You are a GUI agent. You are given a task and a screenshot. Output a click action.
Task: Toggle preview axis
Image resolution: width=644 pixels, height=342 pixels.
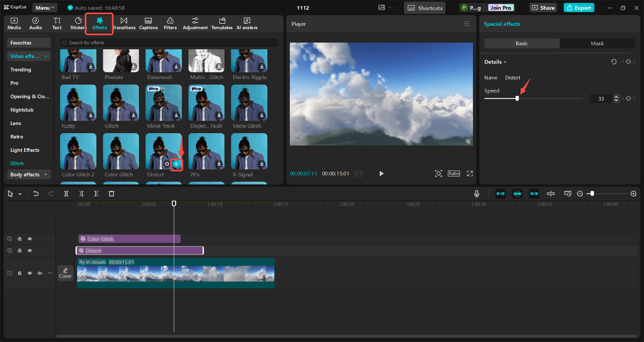551,194
